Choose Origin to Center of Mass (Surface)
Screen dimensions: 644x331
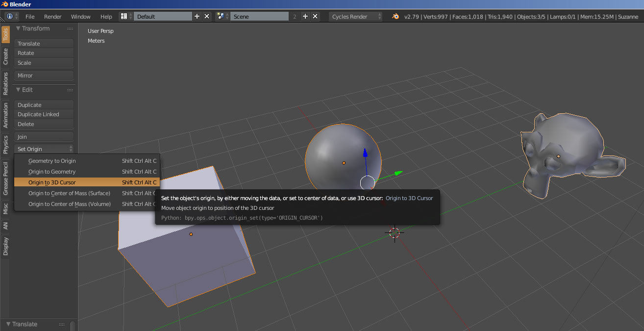point(87,193)
